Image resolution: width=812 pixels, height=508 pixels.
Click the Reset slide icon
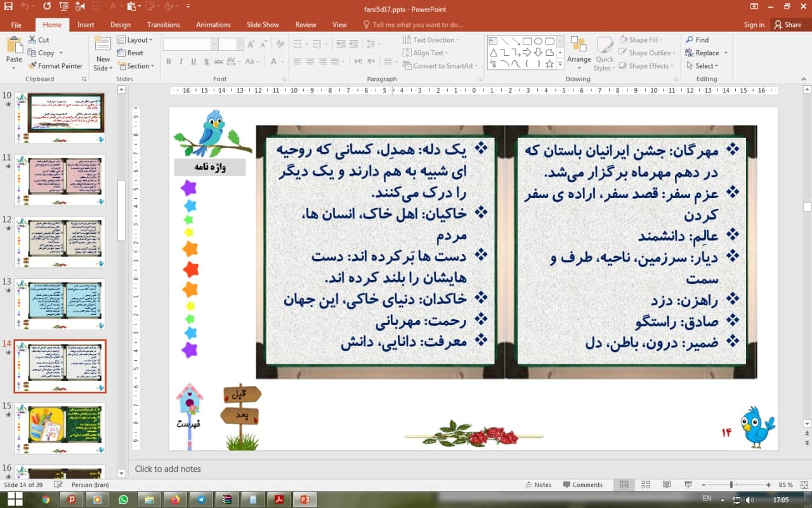[122, 53]
